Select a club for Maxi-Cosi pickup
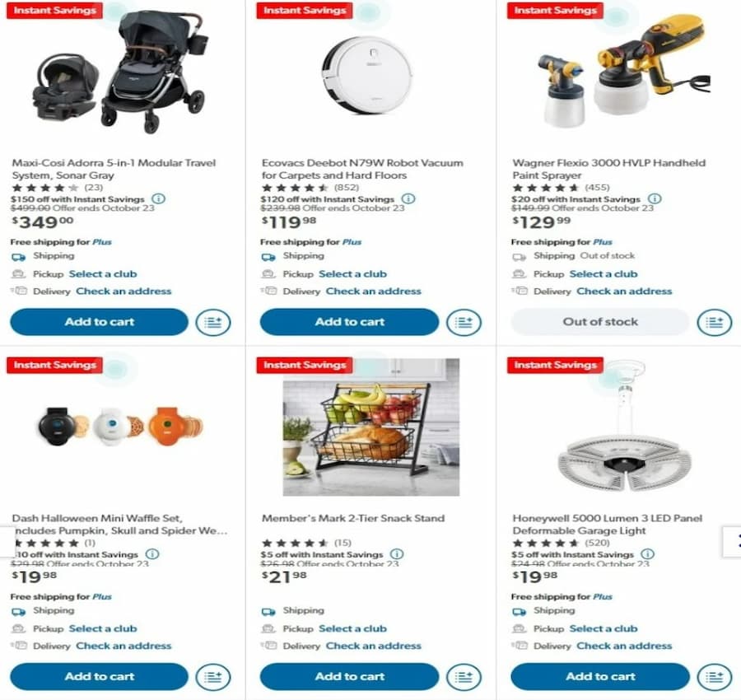The image size is (741, 700). point(103,274)
